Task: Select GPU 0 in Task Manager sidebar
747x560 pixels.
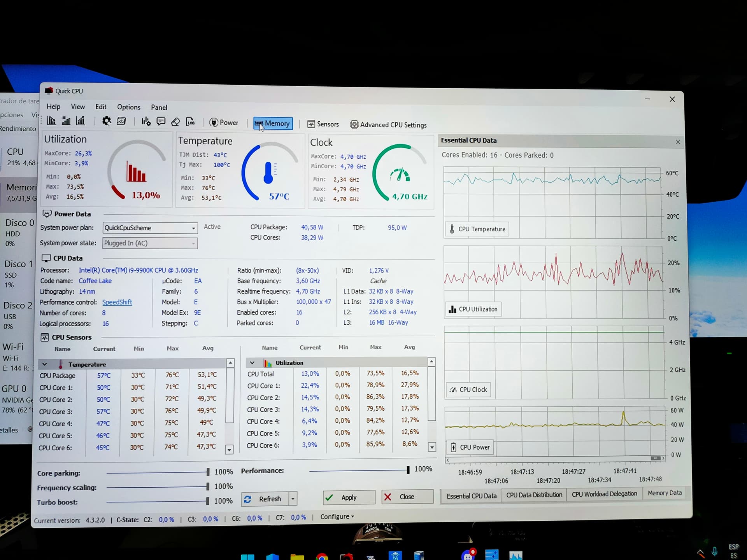Action: pos(16,399)
